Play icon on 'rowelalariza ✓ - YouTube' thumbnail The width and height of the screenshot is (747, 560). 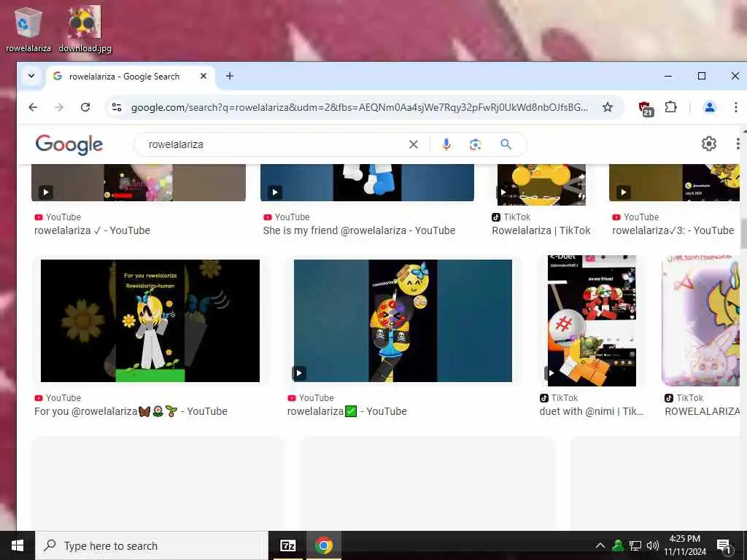pos(46,192)
